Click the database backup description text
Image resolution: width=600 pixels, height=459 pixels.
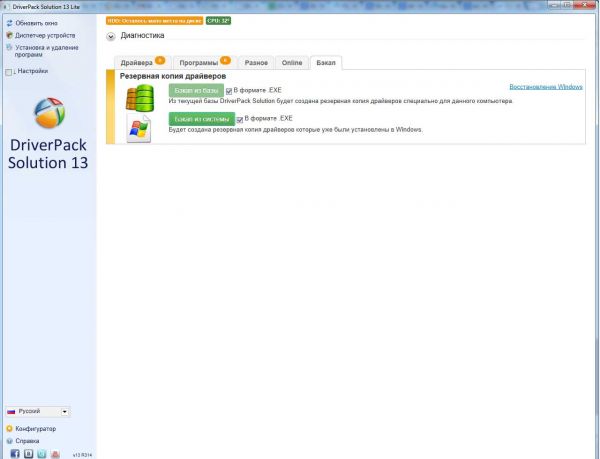[341, 101]
